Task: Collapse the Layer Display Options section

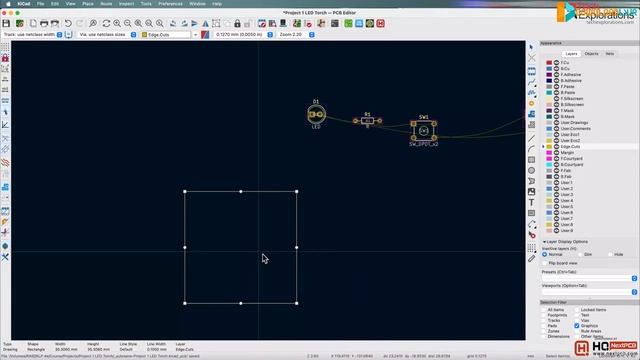Action: tap(544, 242)
